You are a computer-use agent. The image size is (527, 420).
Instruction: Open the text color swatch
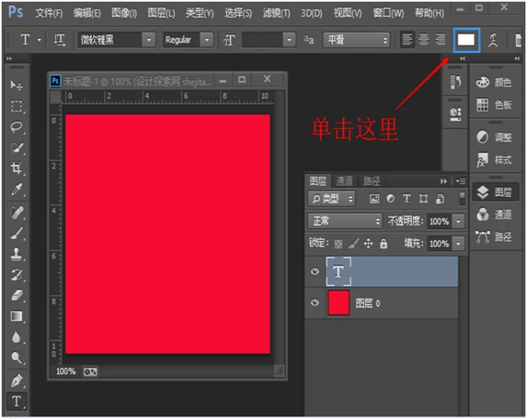466,40
